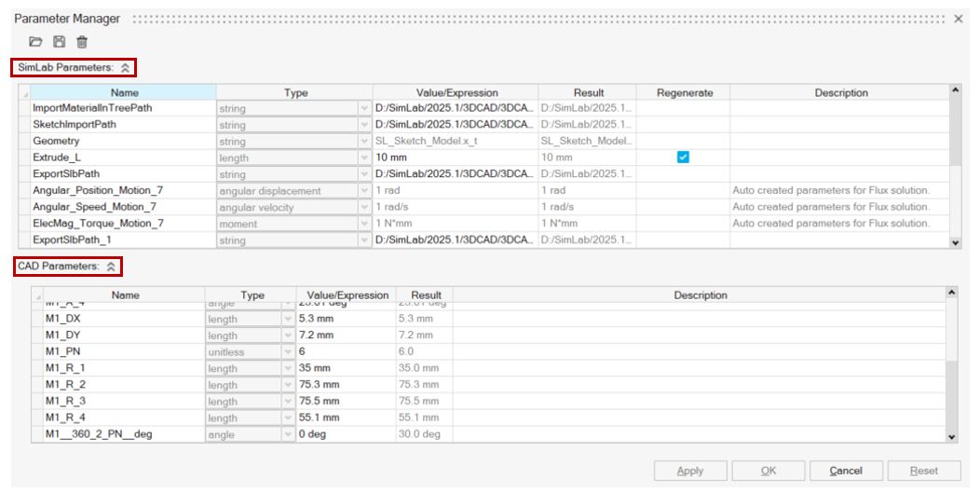
Task: Collapse the CAD Parameters section
Action: (111, 267)
